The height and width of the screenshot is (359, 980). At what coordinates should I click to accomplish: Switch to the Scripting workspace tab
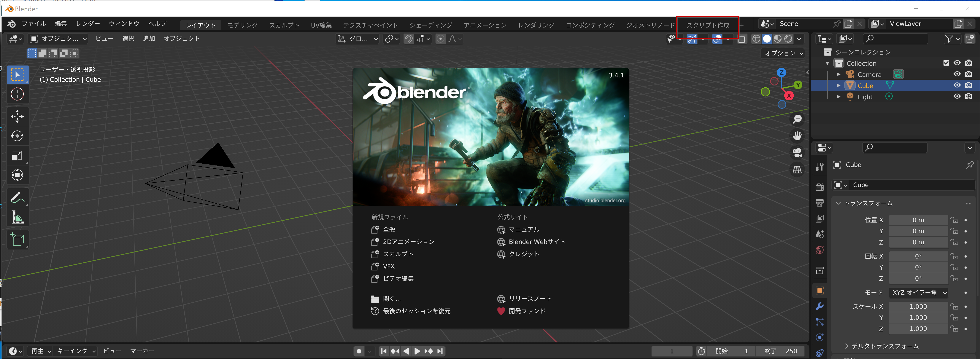click(x=708, y=25)
